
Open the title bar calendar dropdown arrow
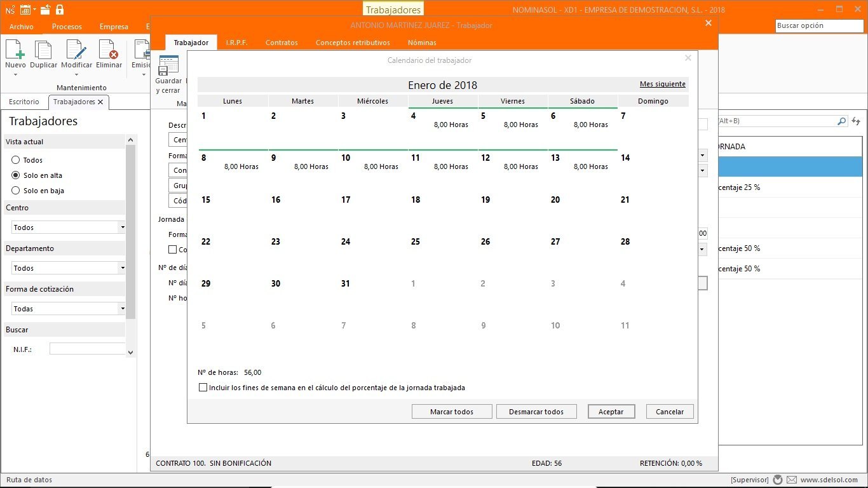35,10
